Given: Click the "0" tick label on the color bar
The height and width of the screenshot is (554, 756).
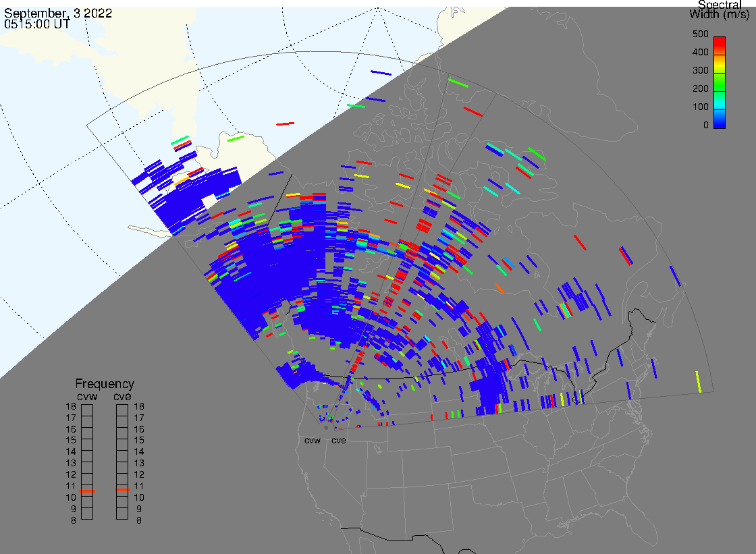Looking at the screenshot, I should pyautogui.click(x=706, y=126).
